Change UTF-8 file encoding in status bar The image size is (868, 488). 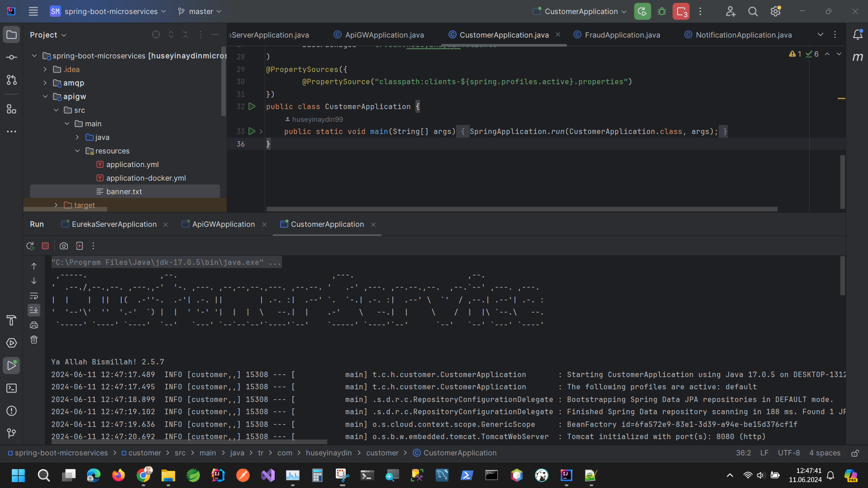(x=788, y=453)
